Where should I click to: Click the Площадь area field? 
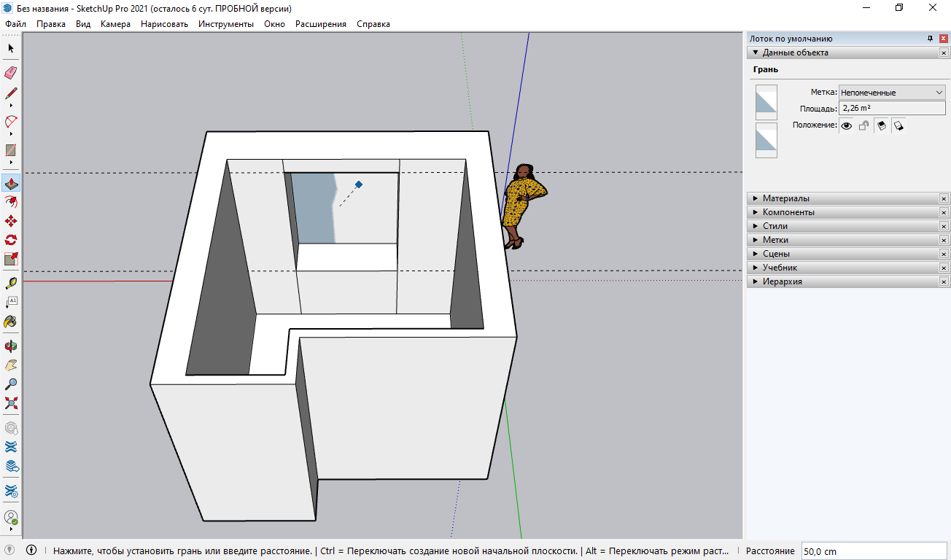[892, 108]
